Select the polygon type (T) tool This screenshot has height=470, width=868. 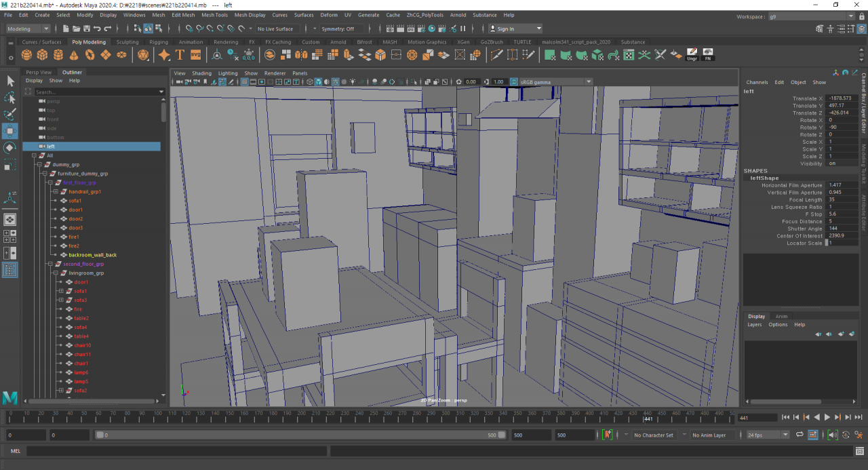[x=180, y=55]
